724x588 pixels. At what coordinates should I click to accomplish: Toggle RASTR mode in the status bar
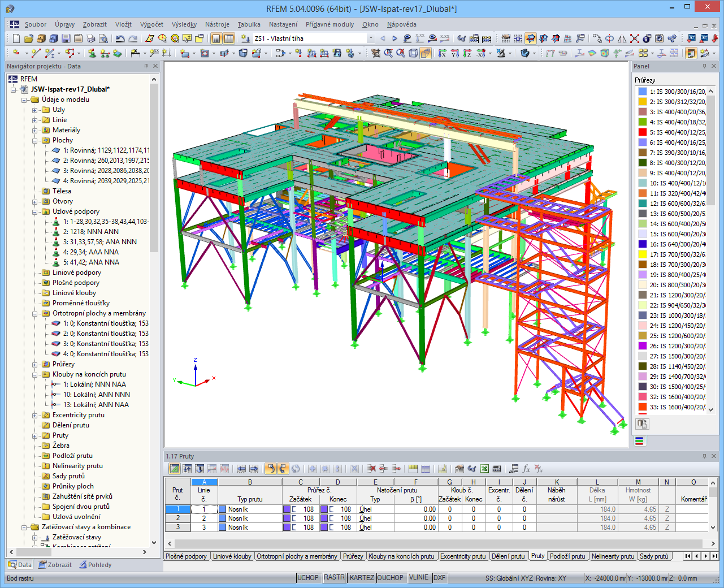(334, 578)
